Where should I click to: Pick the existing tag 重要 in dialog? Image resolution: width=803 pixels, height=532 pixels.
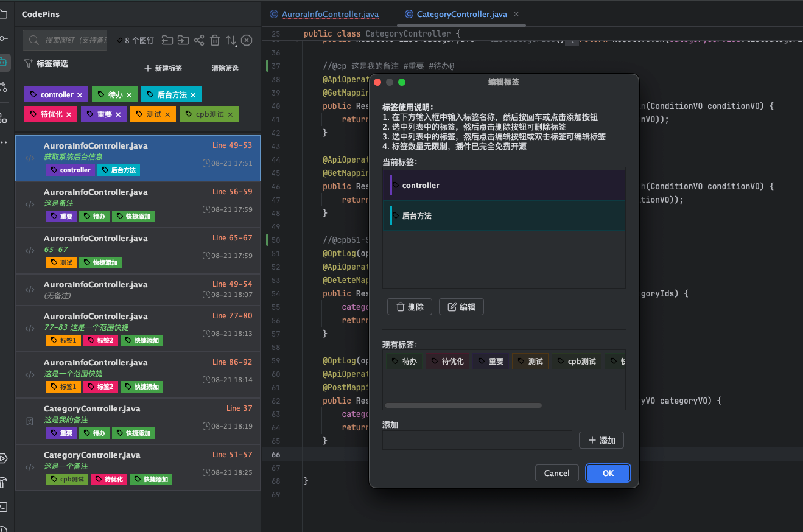(x=491, y=362)
